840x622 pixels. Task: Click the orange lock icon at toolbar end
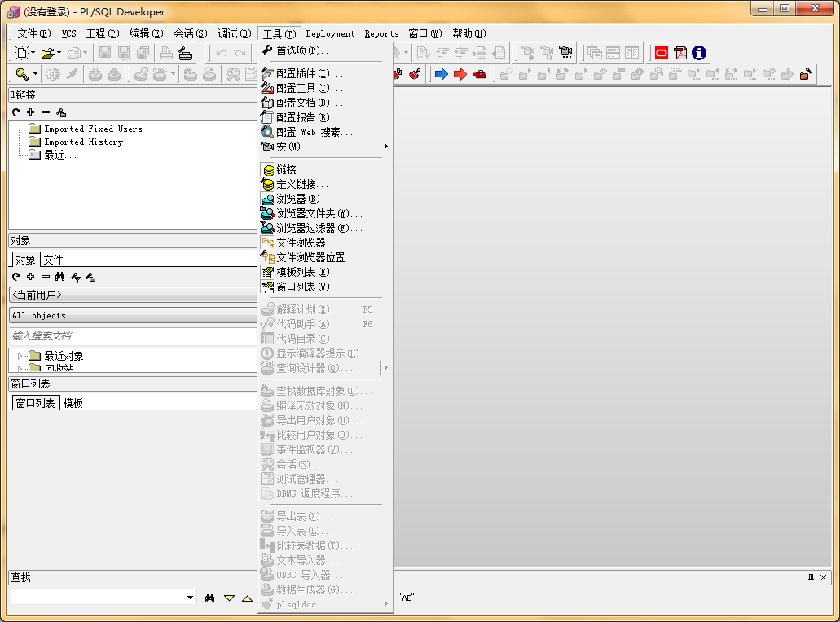click(806, 74)
